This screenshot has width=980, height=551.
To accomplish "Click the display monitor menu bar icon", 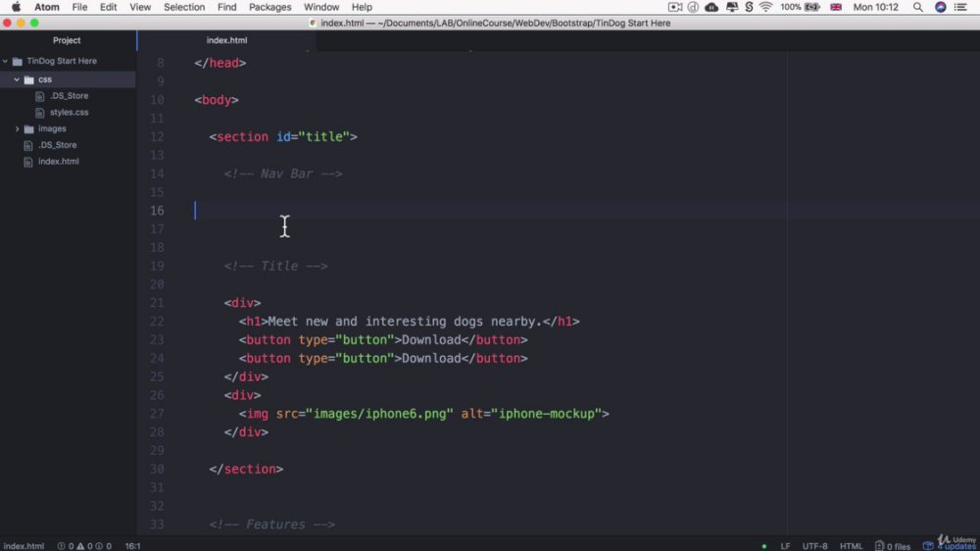I will pos(731,7).
